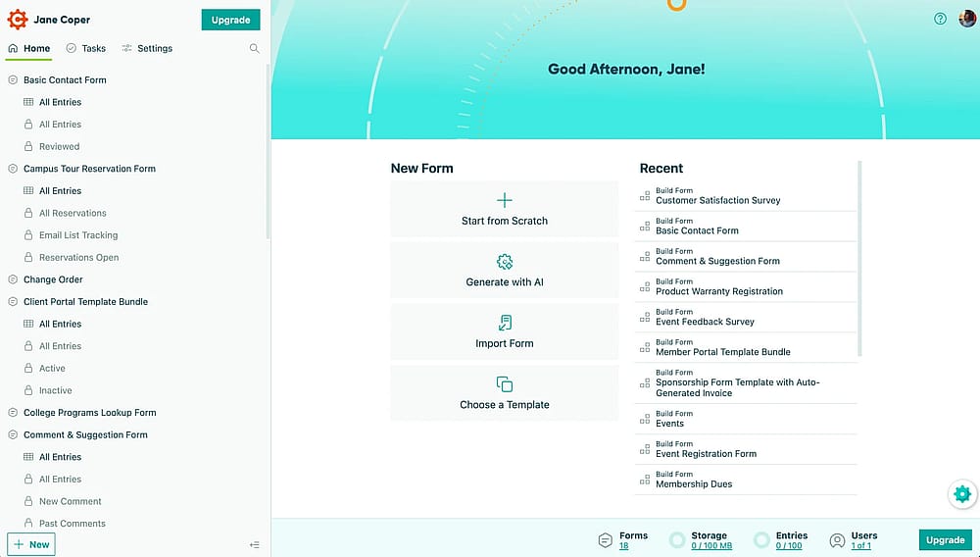Click the New button at sidebar bottom
Screen dimensions: 980x557
point(31,544)
